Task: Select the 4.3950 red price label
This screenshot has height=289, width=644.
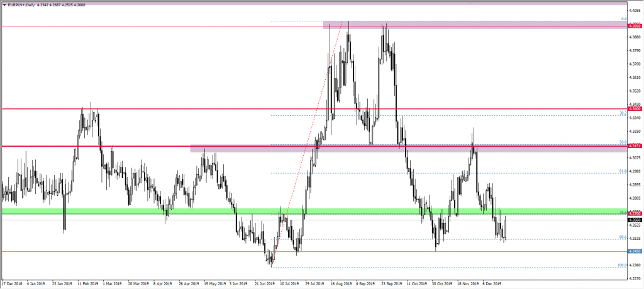Action: (x=635, y=25)
